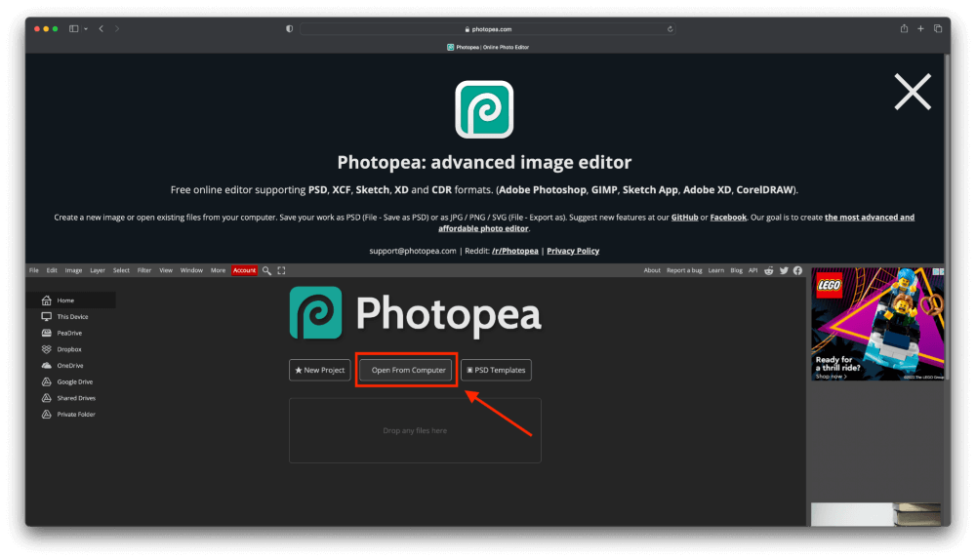Close the intro overlay with the large X
This screenshot has width=976, height=560.
pos(913,92)
